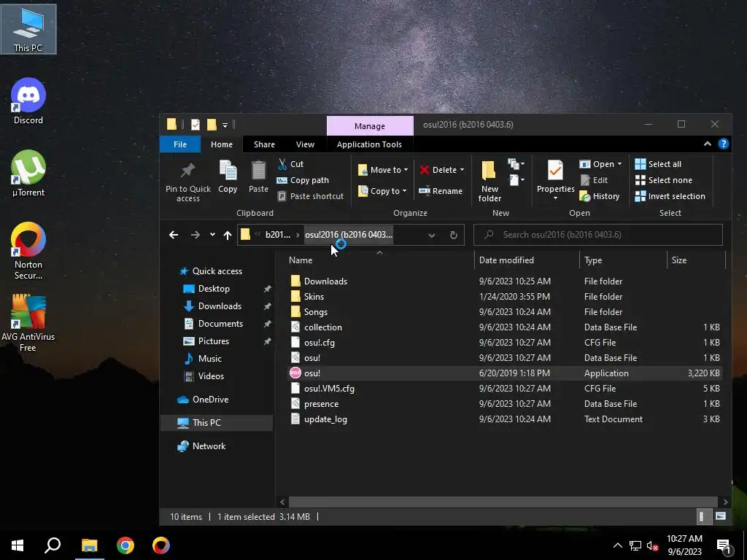The image size is (747, 560).
Task: Refresh the current folder view
Action: point(454,235)
